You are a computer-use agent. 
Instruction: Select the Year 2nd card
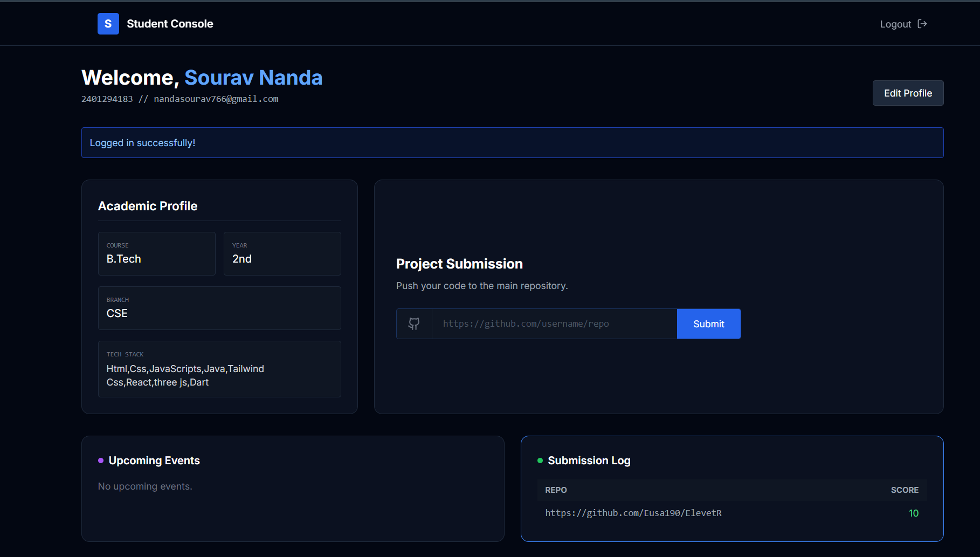click(282, 253)
